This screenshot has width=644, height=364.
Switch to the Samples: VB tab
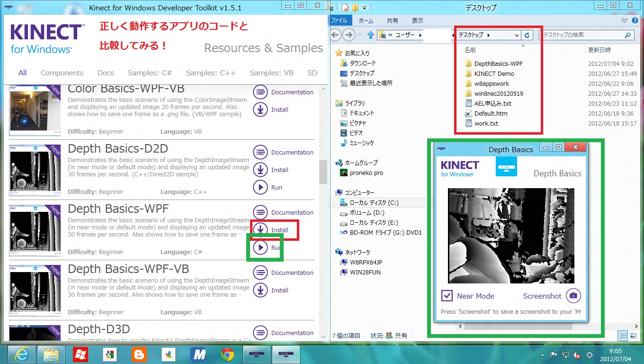pos(272,73)
